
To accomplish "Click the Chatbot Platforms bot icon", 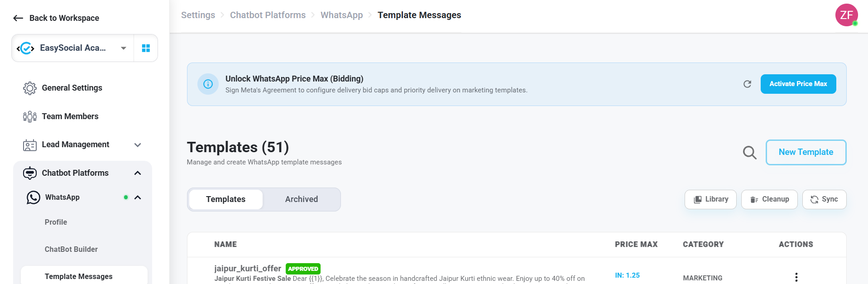I will [30, 173].
